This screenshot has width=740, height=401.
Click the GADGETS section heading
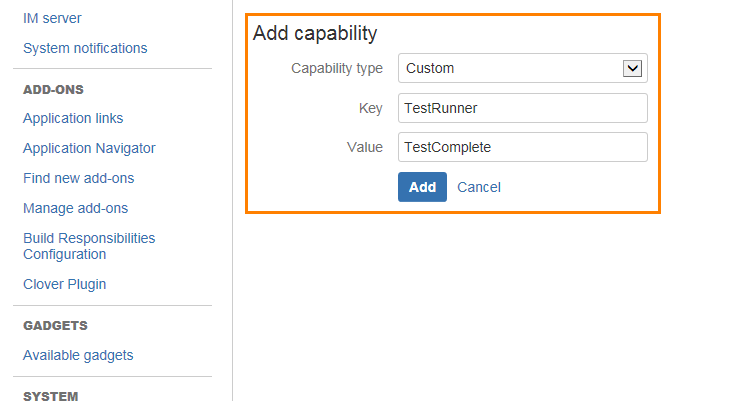[55, 325]
